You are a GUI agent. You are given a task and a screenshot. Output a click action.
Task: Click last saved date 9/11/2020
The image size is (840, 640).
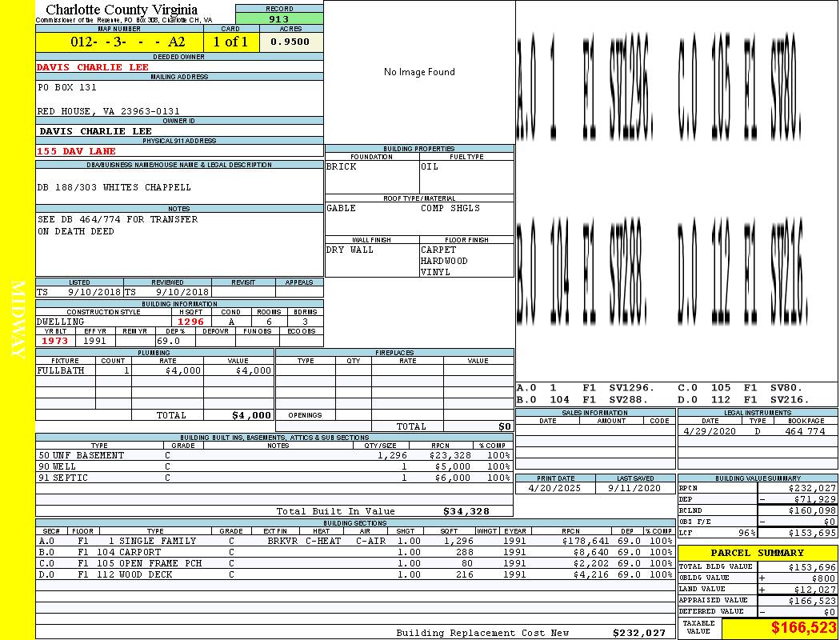(634, 489)
